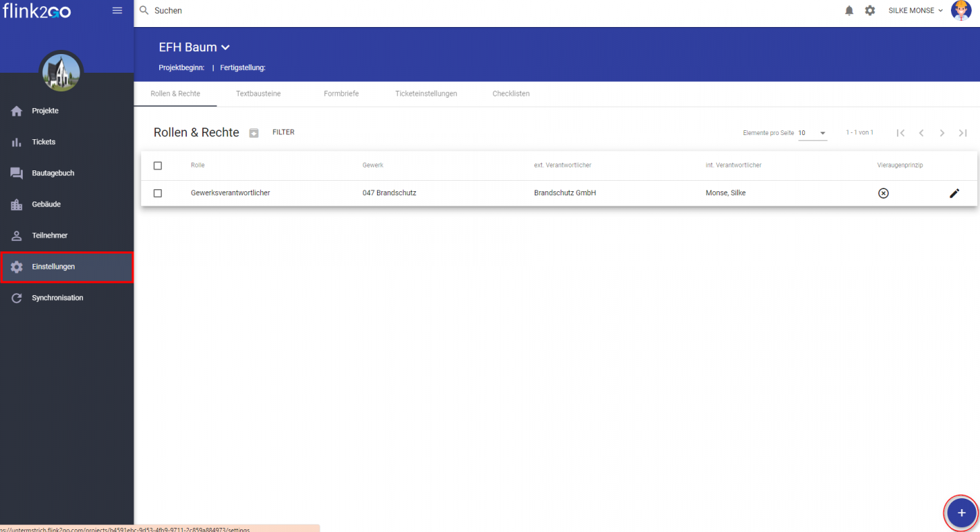Click the Suchen search field
The width and height of the screenshot is (980, 532).
tap(277, 11)
